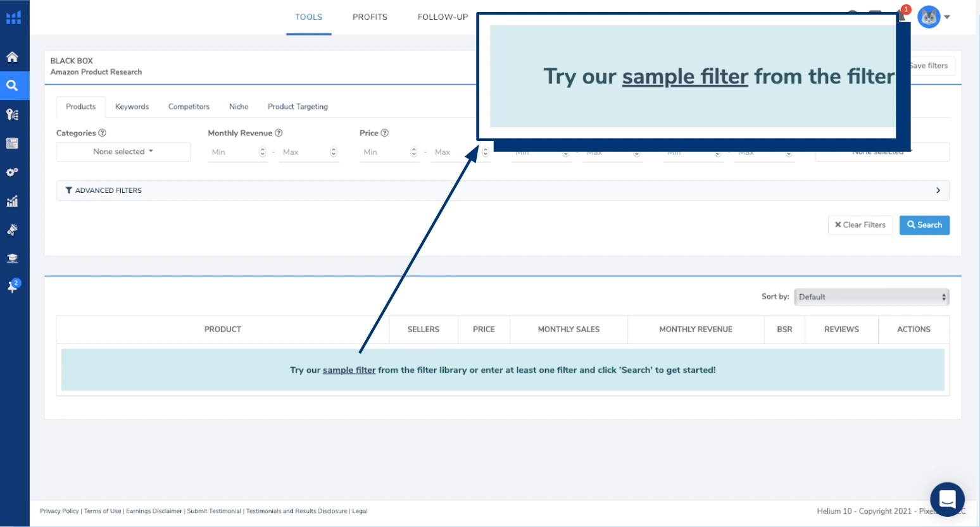Click the pin icon with 2 badge
The width and height of the screenshot is (980, 527).
12,287
